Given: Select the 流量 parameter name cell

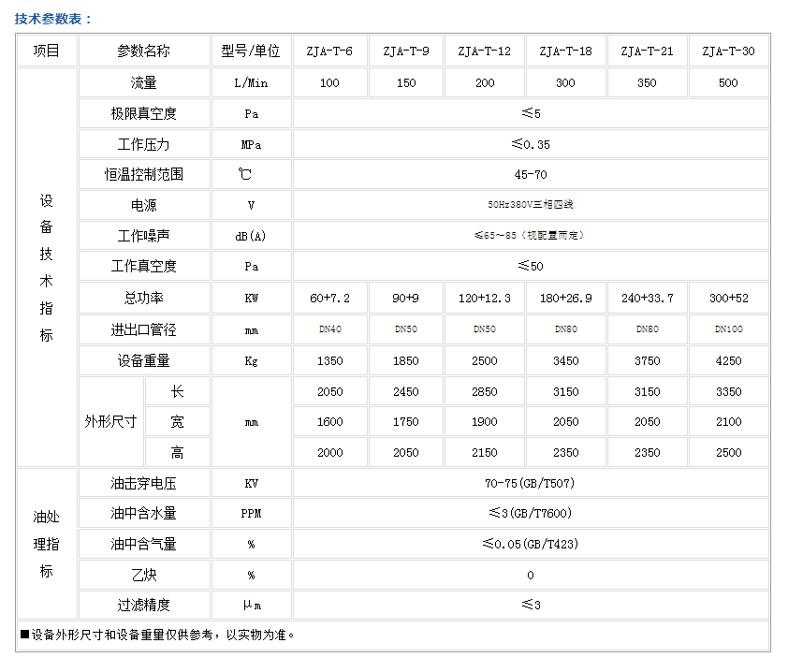Looking at the screenshot, I should [144, 83].
